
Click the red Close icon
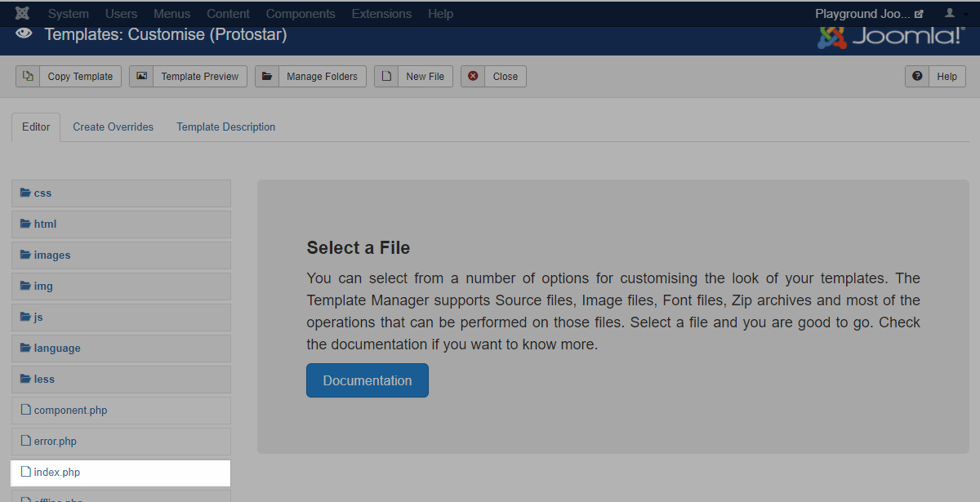pyautogui.click(x=473, y=76)
